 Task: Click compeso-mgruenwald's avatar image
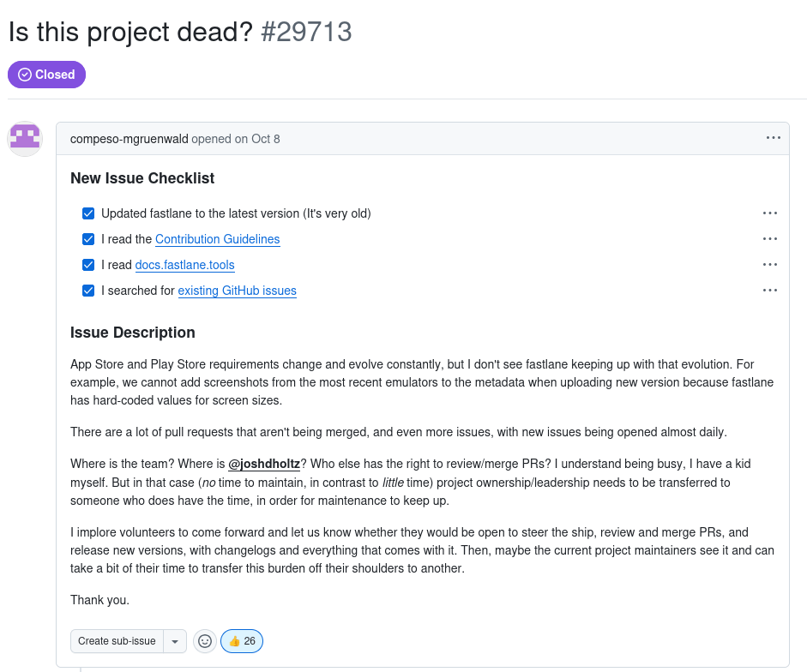(25, 139)
